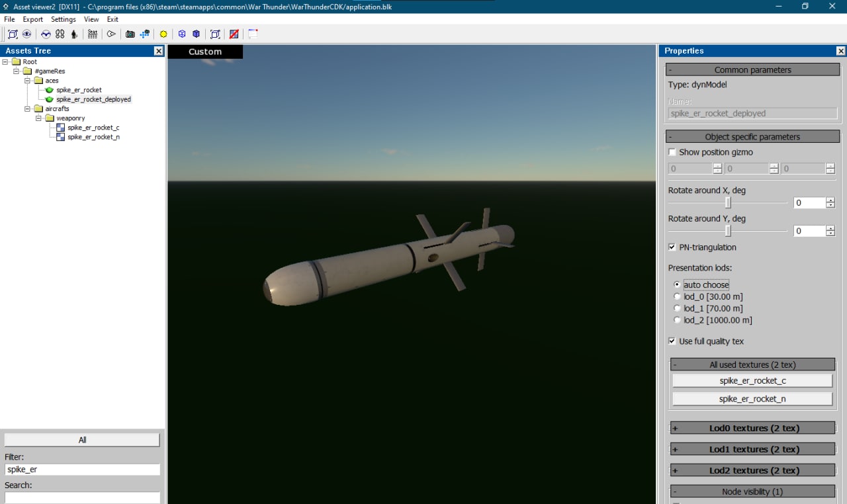Image resolution: width=847 pixels, height=504 pixels.
Task: Click the green icon of spike_er_rocket asset
Action: pyautogui.click(x=50, y=90)
